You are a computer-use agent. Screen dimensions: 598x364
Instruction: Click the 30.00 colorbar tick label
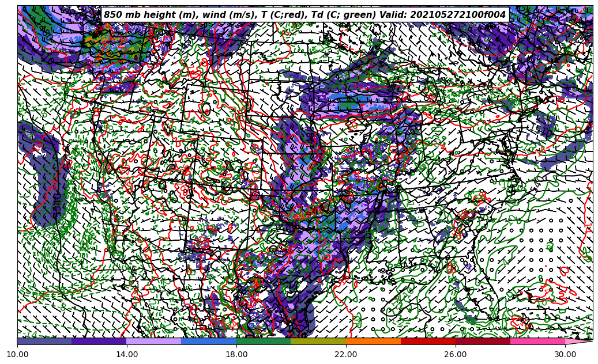tap(565, 355)
